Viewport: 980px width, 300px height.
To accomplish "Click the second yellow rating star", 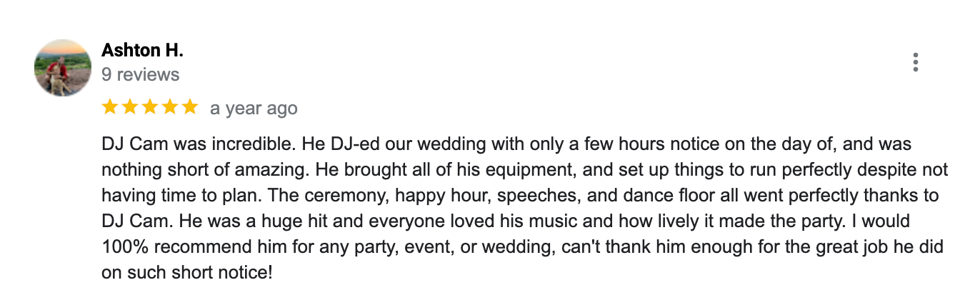I will (x=130, y=107).
